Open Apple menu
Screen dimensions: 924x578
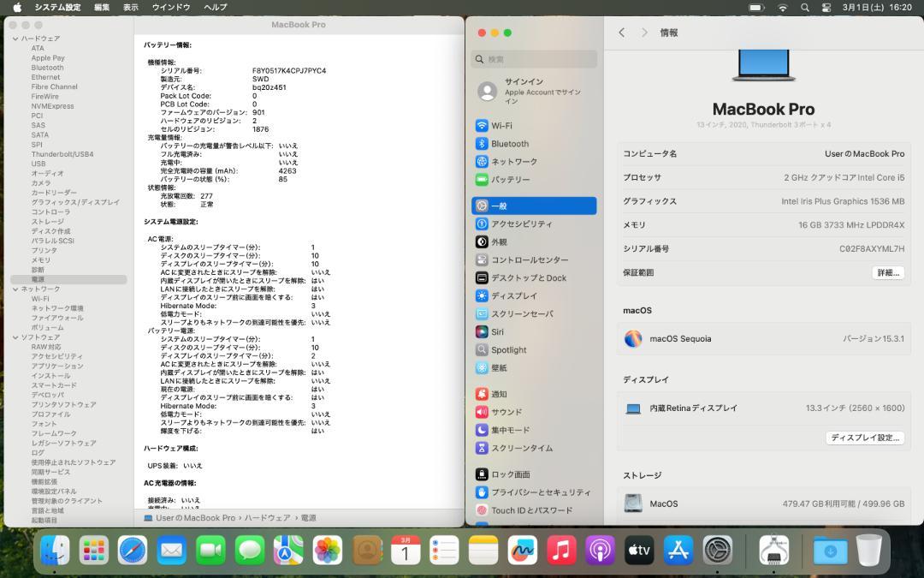click(x=17, y=7)
